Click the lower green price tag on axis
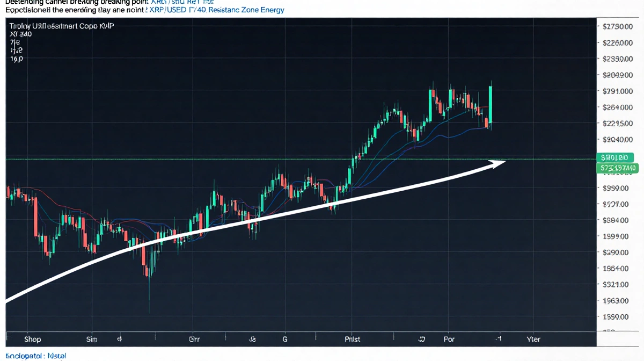This screenshot has width=644, height=361. (x=619, y=168)
